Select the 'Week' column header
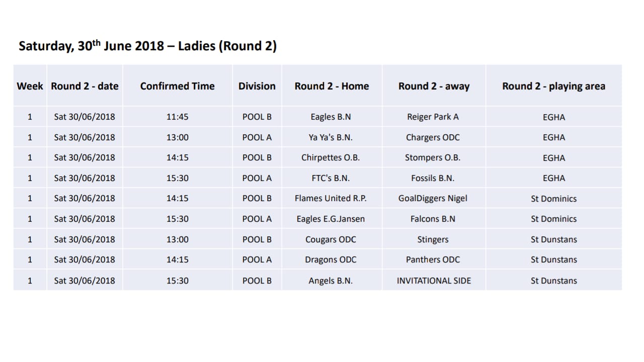 30,86
